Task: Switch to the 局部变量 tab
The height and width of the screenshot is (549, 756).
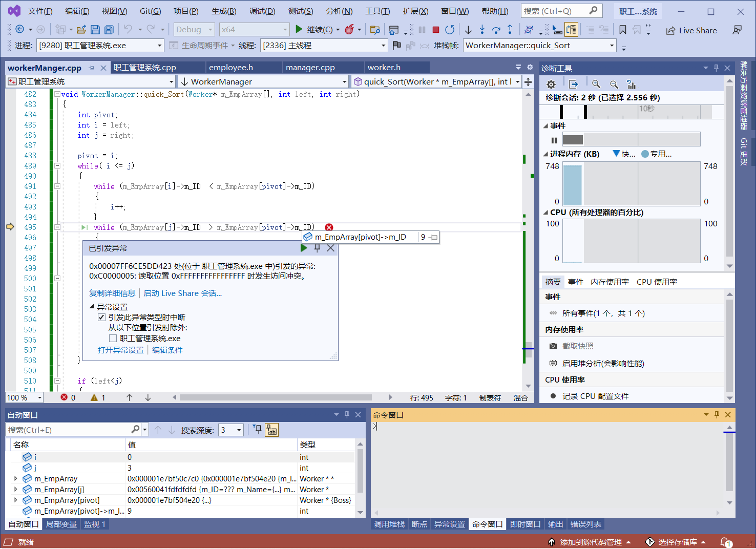Action: pyautogui.click(x=61, y=524)
